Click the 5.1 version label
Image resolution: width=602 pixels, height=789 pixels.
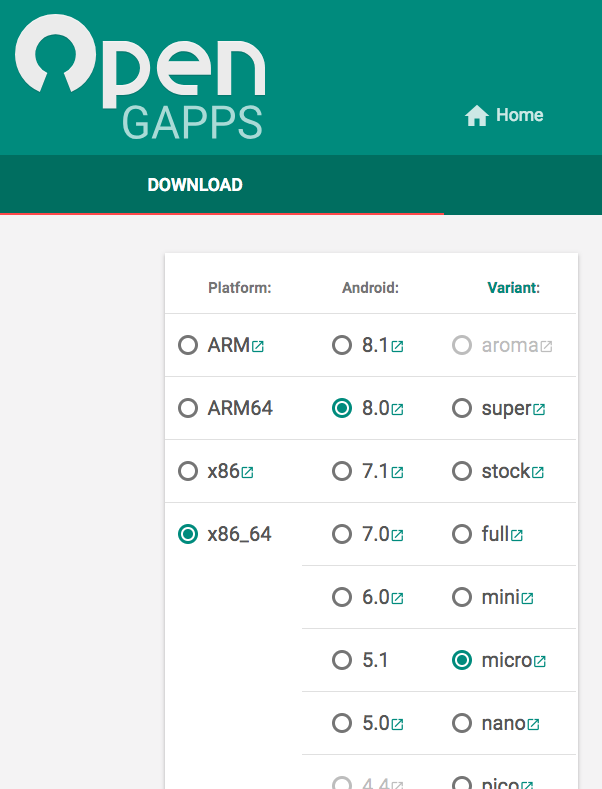click(x=375, y=660)
